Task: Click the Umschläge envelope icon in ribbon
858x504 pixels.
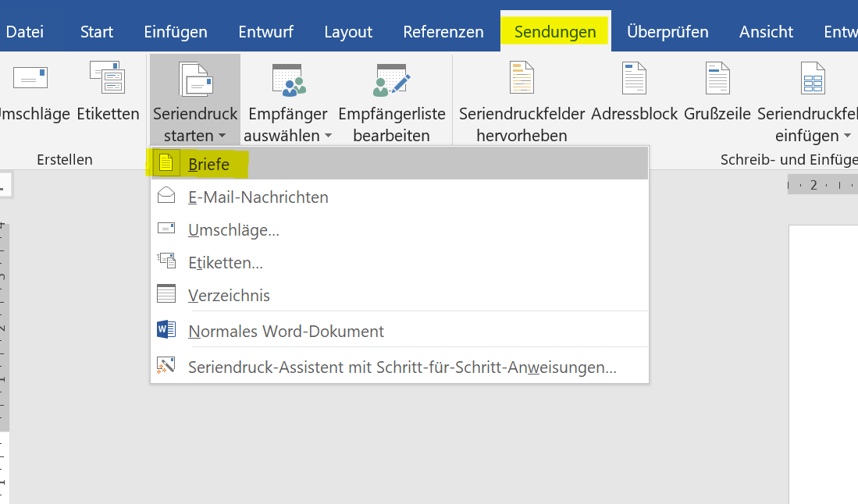Action: tap(30, 78)
